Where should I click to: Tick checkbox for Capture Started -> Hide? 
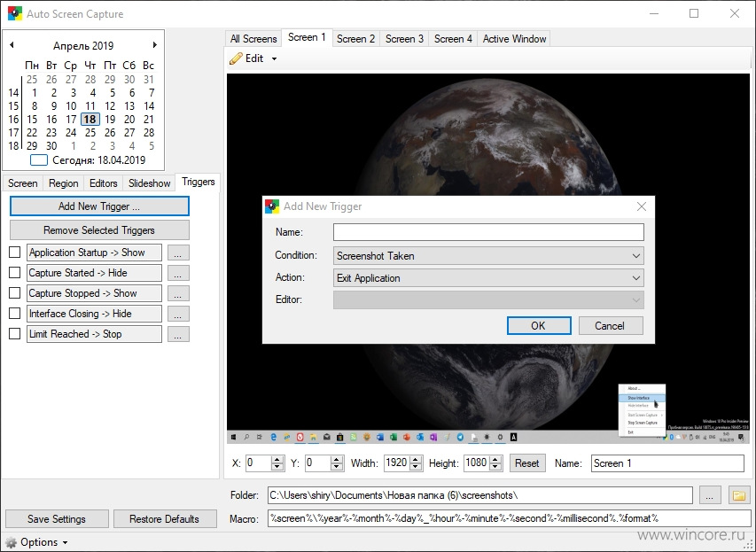[15, 272]
